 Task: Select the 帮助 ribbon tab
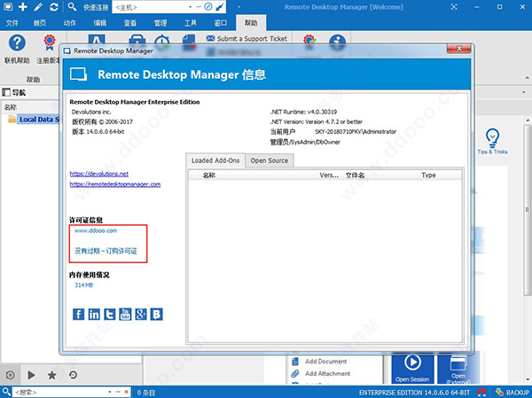tap(251, 23)
